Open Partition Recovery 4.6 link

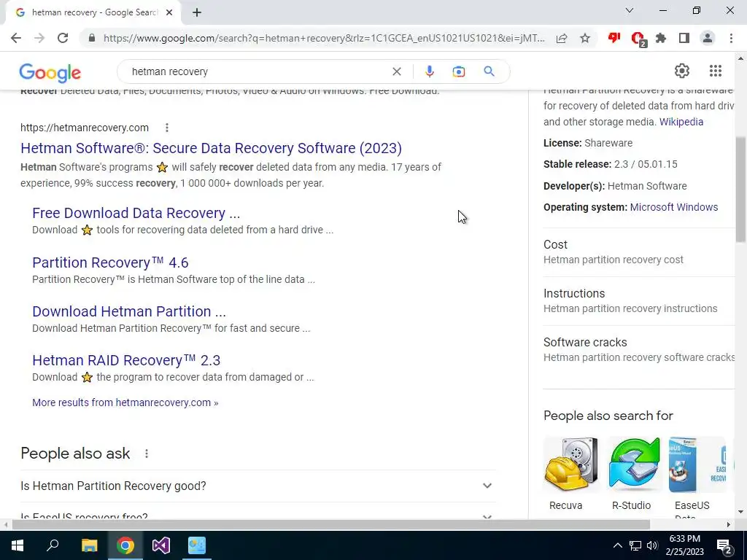111,262
